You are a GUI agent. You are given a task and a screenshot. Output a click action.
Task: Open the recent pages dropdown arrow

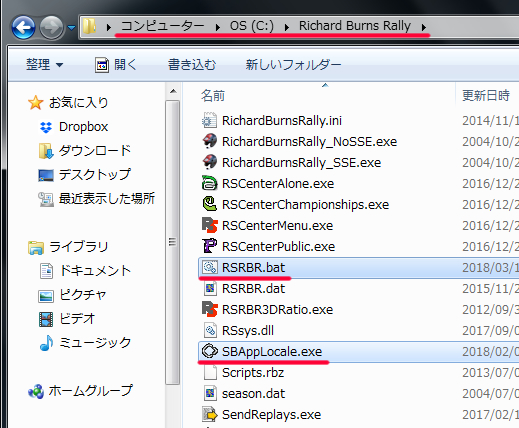point(71,27)
